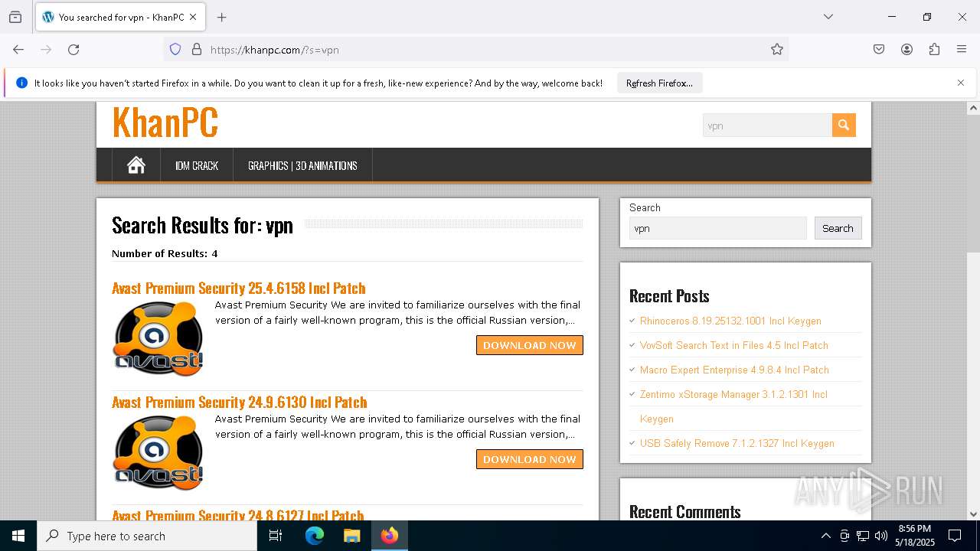980x551 pixels.
Task: Click sidebar Search button
Action: pos(838,228)
